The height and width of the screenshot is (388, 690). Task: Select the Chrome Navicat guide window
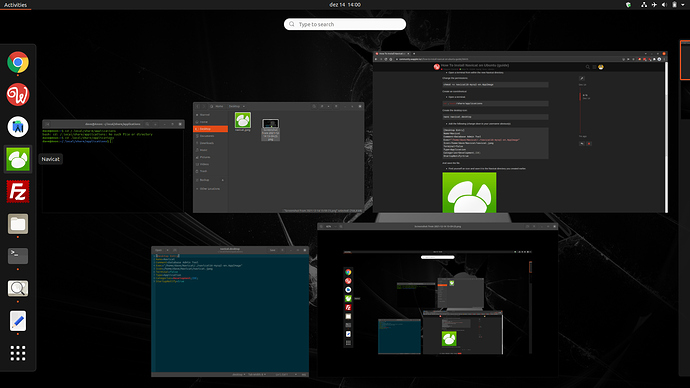point(520,132)
